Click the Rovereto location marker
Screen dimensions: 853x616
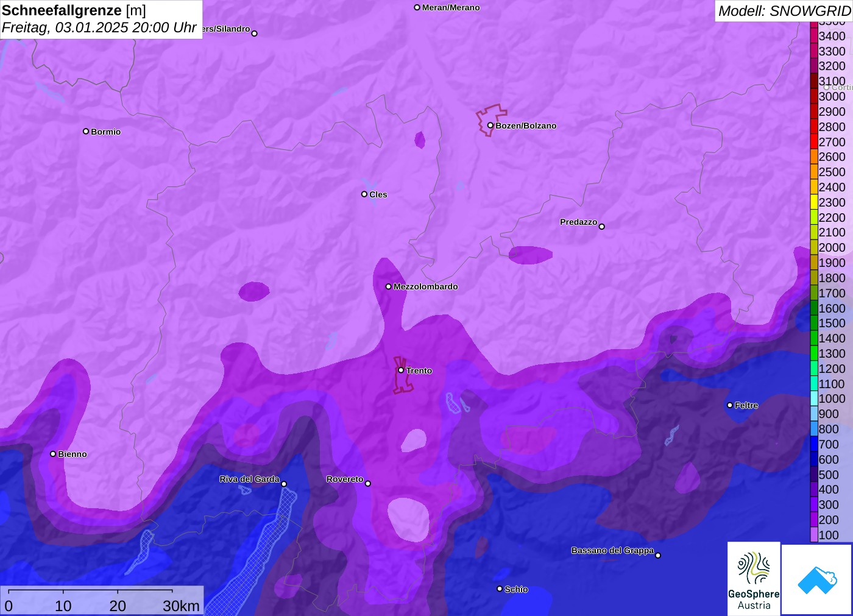point(368,483)
